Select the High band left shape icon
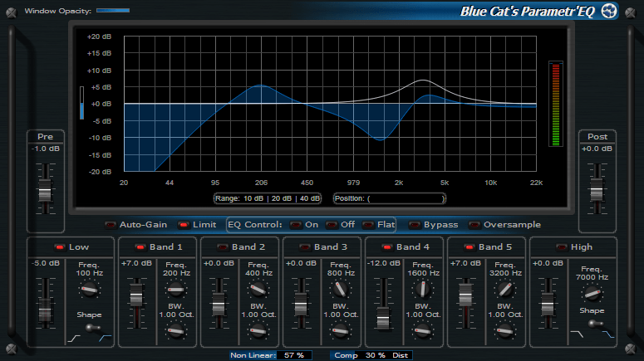The image size is (644, 361). pyautogui.click(x=577, y=334)
